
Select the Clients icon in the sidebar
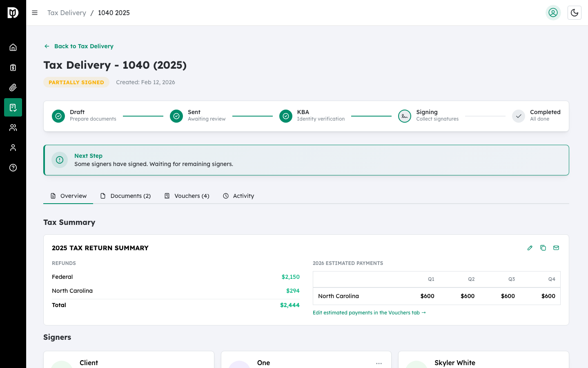(x=13, y=127)
